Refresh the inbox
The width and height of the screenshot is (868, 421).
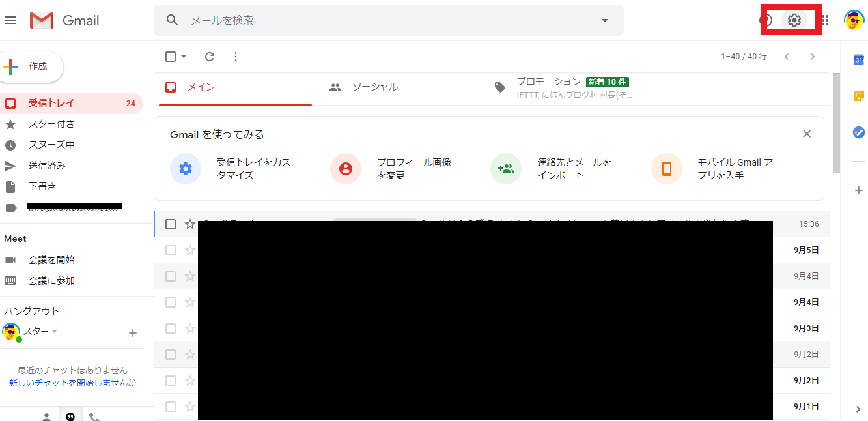coord(210,57)
